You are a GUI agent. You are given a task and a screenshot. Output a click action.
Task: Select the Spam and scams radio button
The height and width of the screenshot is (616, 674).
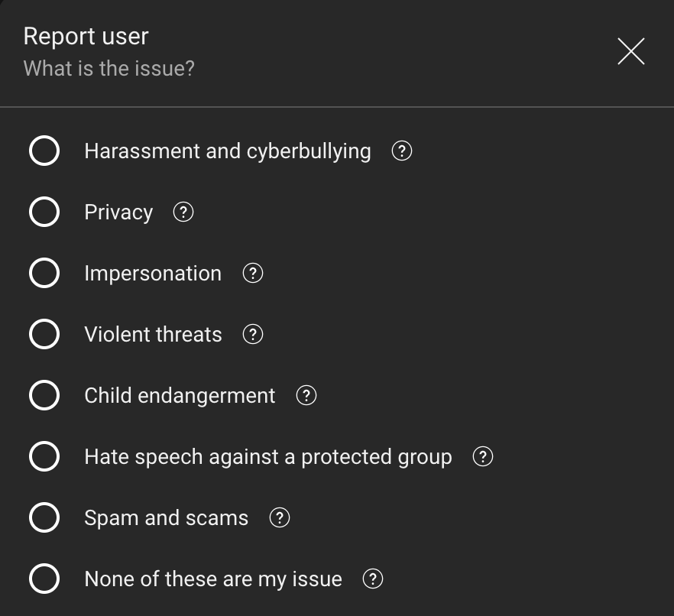pos(44,518)
